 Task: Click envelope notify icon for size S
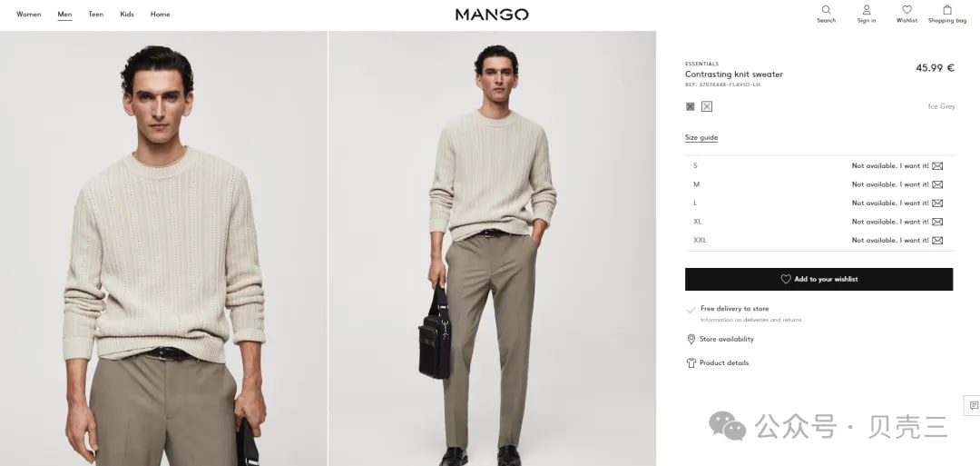click(936, 165)
